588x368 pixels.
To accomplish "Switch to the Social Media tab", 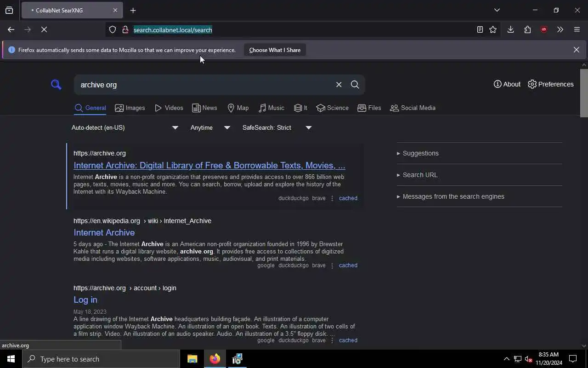I will [413, 108].
